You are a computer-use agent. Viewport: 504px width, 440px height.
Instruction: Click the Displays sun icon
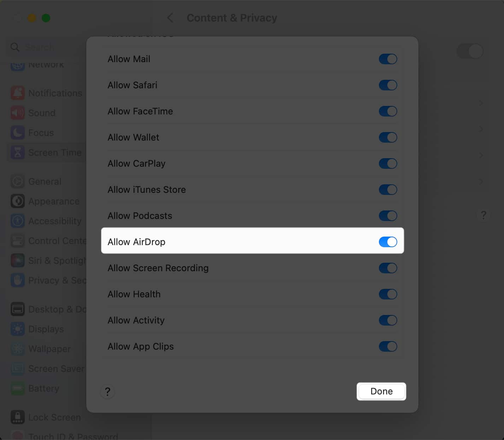(x=18, y=329)
